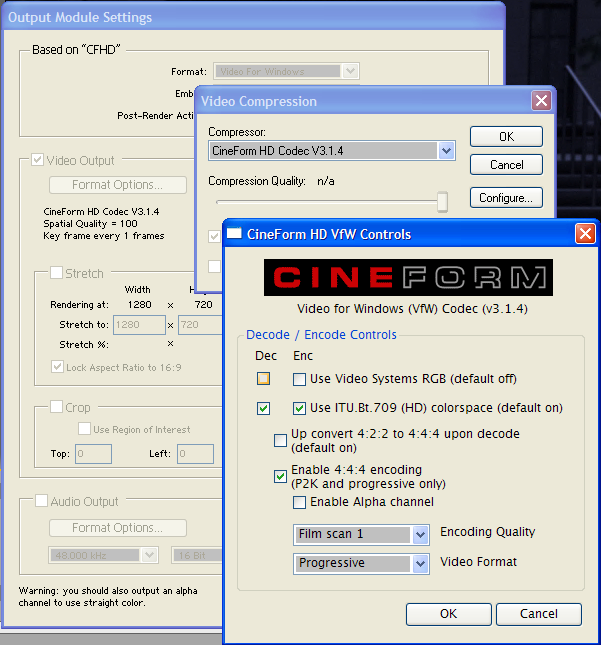Click OK in the Video Compression dialog
The image size is (601, 645).
pyautogui.click(x=506, y=136)
